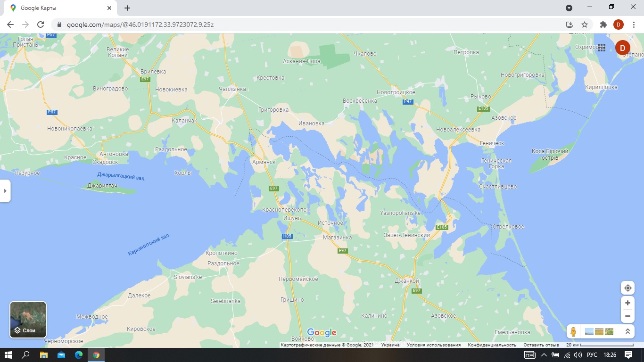Select the Черноморское map label
644x362 pixels.
coord(64,341)
